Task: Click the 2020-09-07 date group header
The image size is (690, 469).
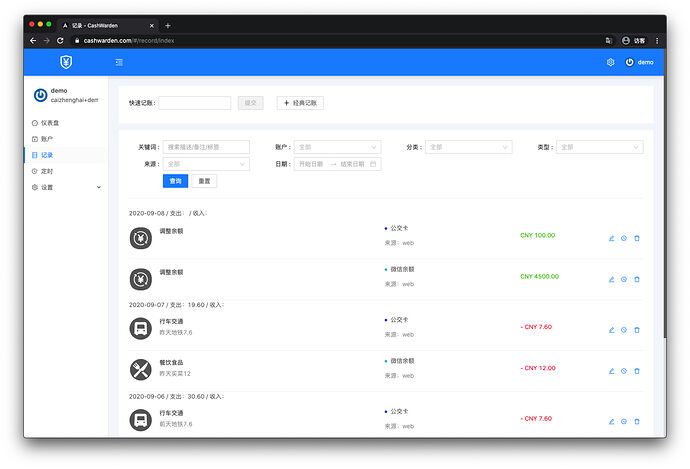Action: pyautogui.click(x=176, y=305)
